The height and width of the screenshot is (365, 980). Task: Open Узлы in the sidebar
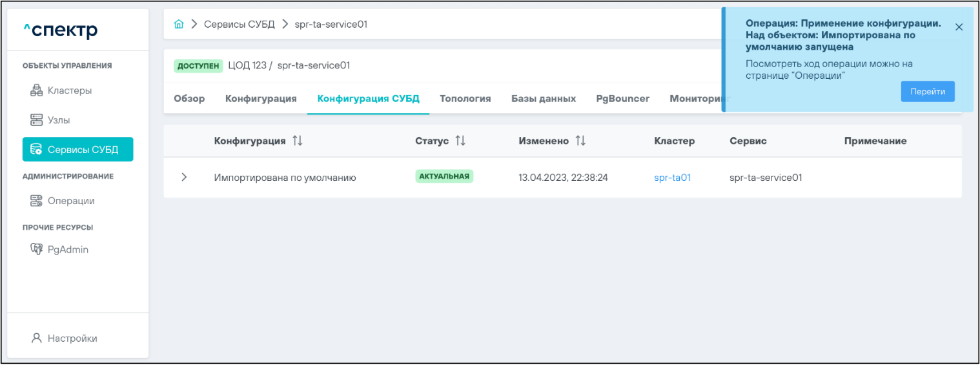tap(58, 120)
